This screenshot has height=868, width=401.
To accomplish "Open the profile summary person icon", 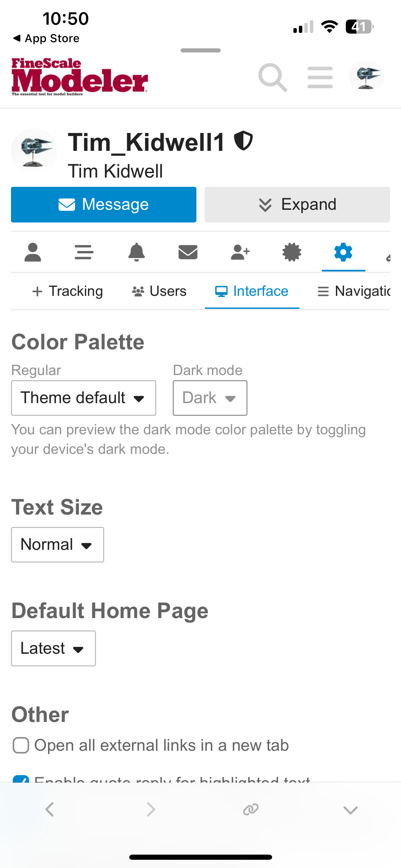I will point(33,253).
